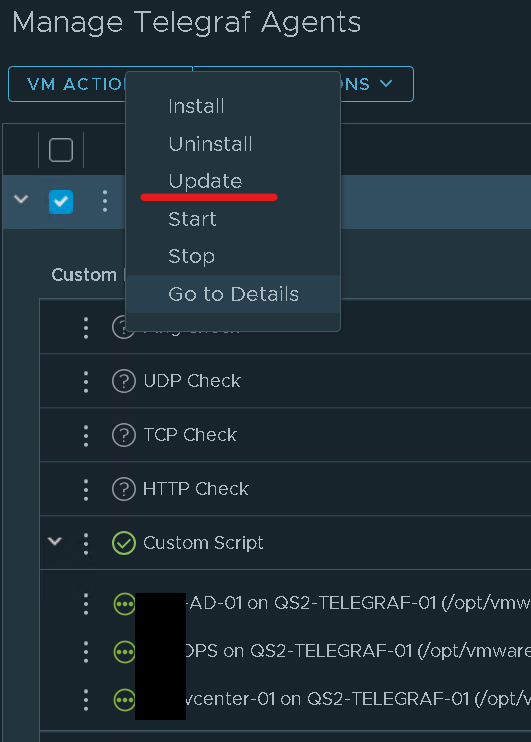Uncheck the selected VM row checkbox
This screenshot has height=742, width=531.
pyautogui.click(x=61, y=202)
